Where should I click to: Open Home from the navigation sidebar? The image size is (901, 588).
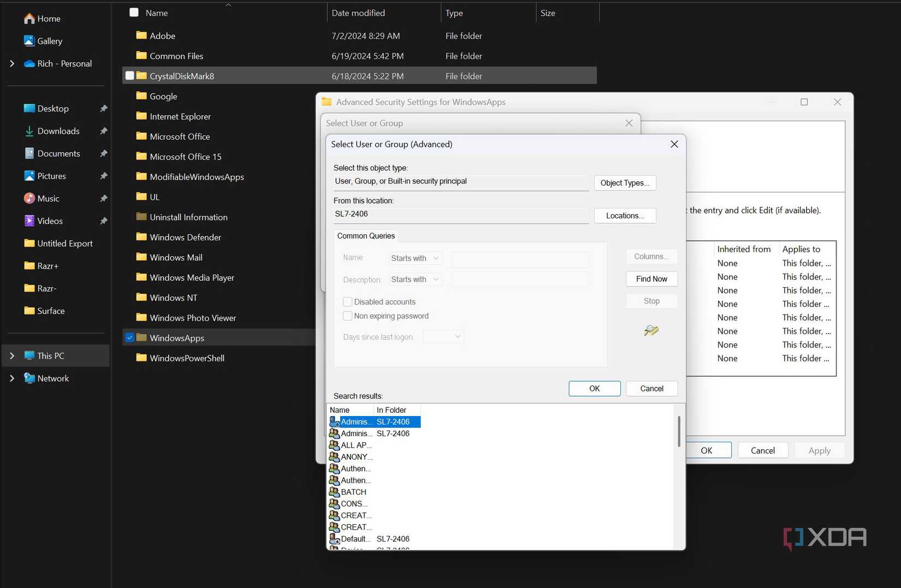click(47, 18)
